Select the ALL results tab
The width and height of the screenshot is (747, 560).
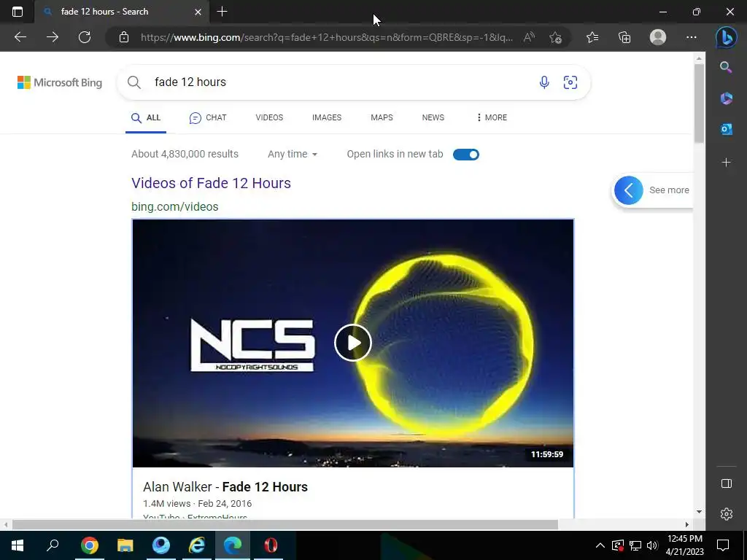click(146, 117)
